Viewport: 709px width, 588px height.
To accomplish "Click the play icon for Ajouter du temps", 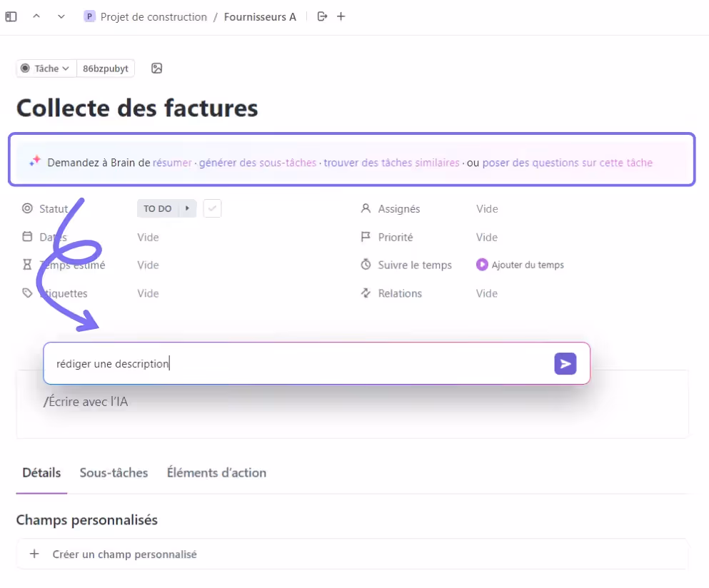I will (x=483, y=265).
